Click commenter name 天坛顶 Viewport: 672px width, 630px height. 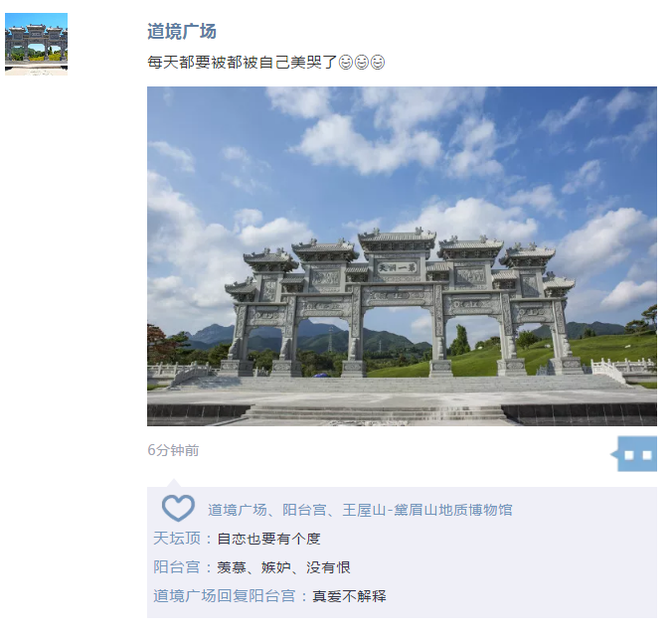coord(177,539)
